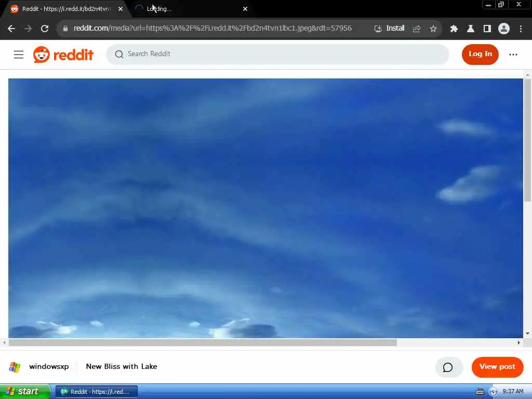Open the Windows XP Start menu
The width and height of the screenshot is (532, 399).
[x=25, y=392]
